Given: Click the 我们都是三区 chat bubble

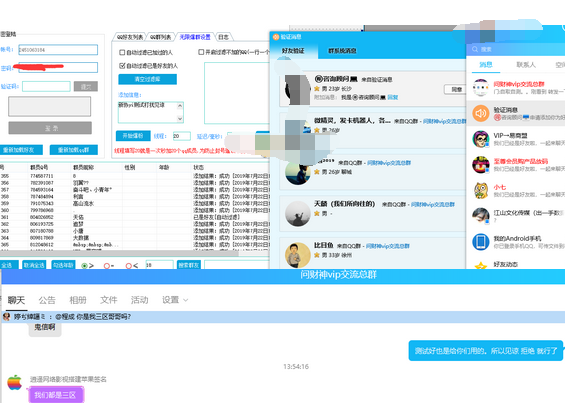Looking at the screenshot, I should [56, 395].
